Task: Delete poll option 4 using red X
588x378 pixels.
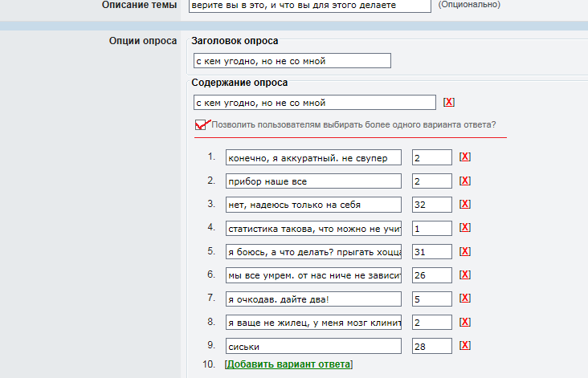Action: (x=465, y=227)
